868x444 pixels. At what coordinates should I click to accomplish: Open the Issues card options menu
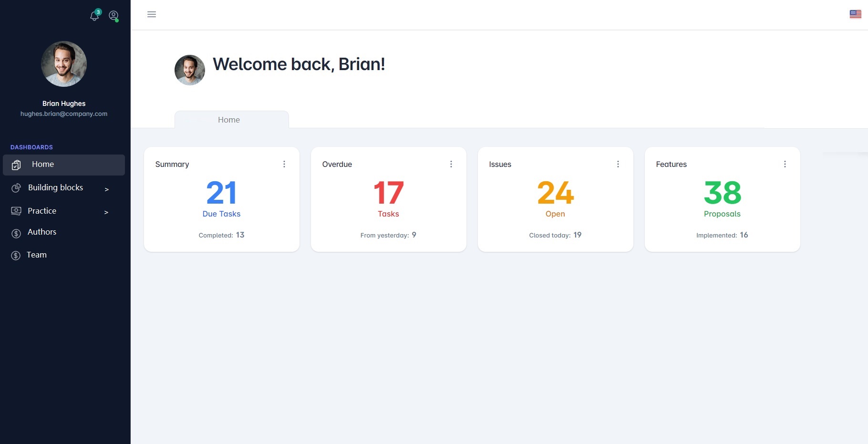point(618,164)
